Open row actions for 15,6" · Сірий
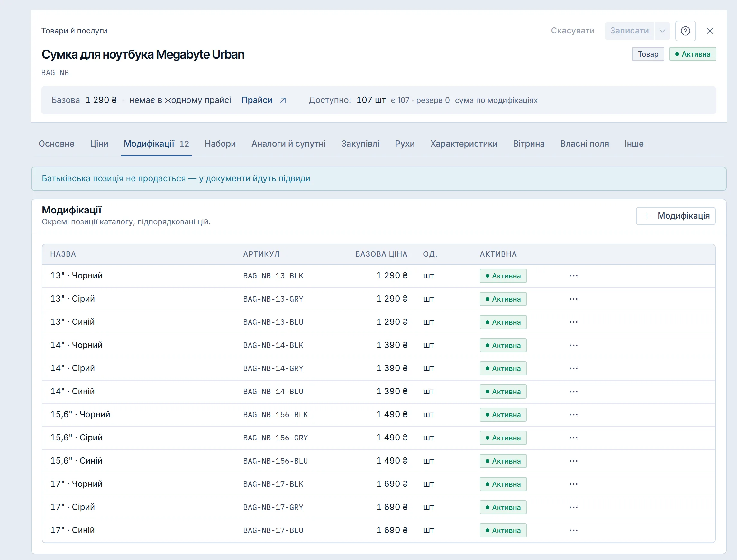The width and height of the screenshot is (737, 560). pyautogui.click(x=573, y=438)
